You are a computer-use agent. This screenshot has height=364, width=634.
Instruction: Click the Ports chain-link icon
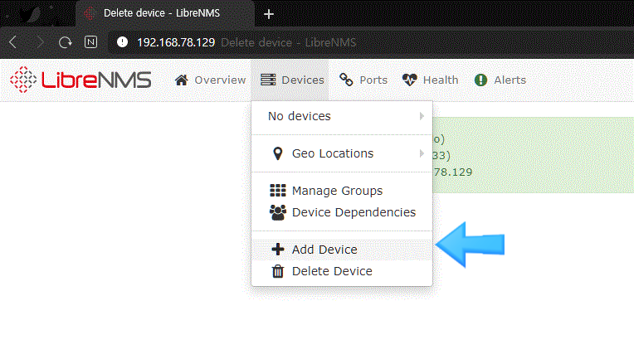coord(346,80)
